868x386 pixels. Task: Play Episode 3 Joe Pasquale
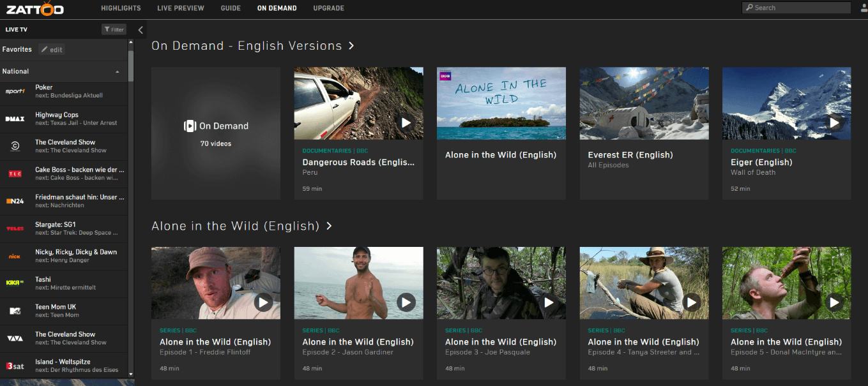point(549,302)
